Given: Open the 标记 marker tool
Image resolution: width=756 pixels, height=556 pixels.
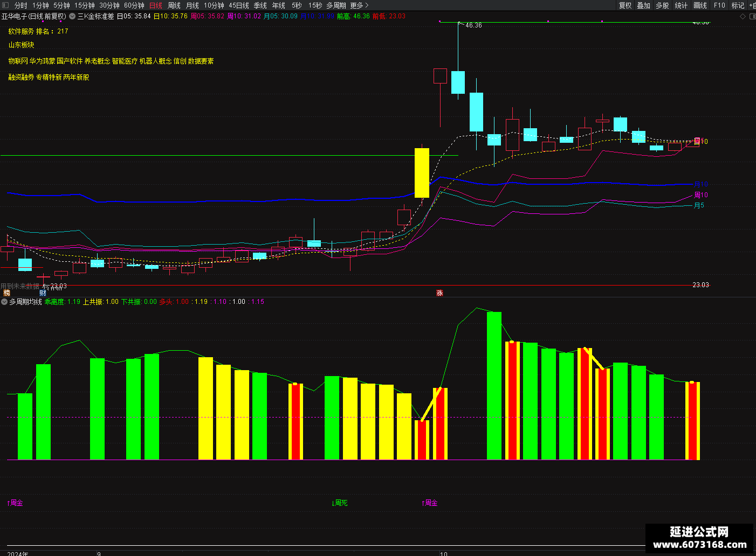Looking at the screenshot, I should coord(738,5).
